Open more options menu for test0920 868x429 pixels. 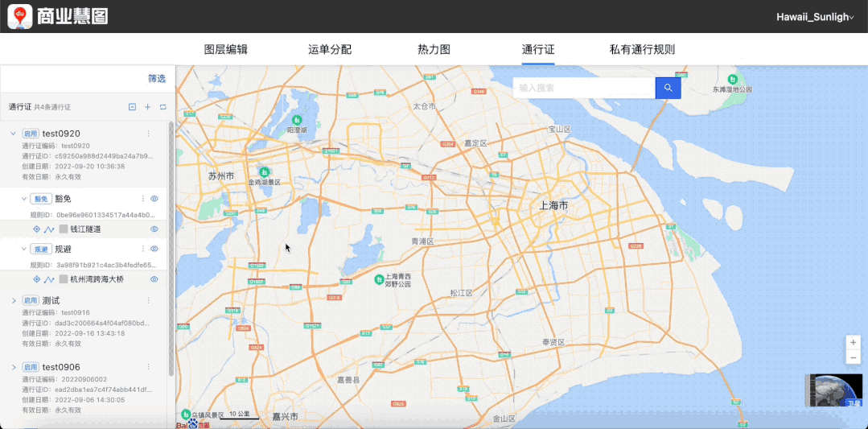148,134
